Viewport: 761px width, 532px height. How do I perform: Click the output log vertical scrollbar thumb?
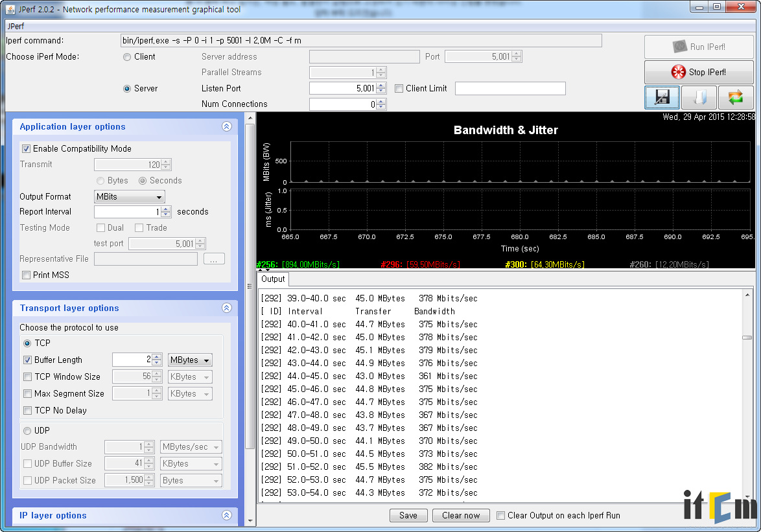747,338
